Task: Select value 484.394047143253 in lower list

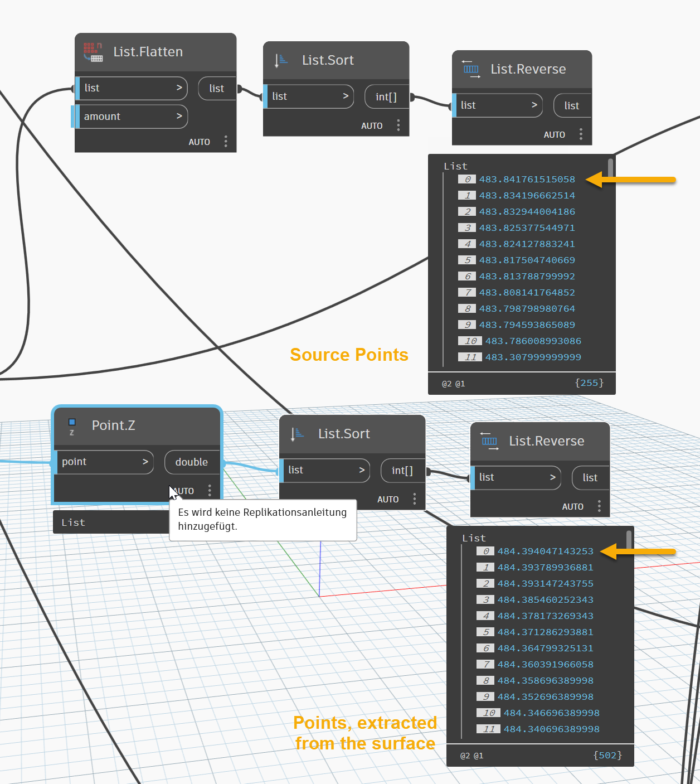Action: 546,551
